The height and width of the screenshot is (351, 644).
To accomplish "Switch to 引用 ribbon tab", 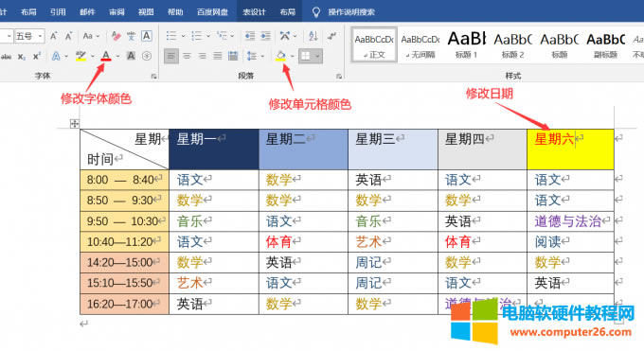I will tap(58, 12).
